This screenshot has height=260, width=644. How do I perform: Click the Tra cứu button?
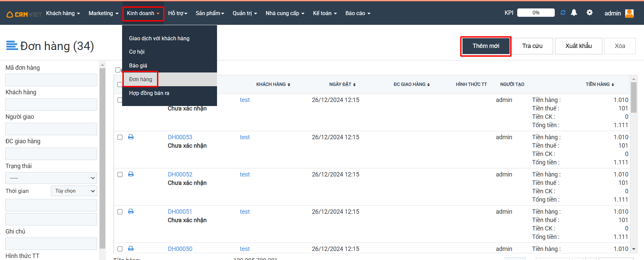point(532,46)
